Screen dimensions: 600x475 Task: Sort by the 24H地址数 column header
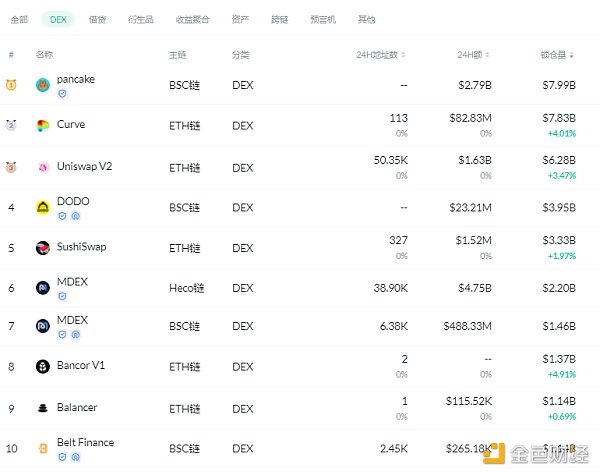(x=378, y=54)
